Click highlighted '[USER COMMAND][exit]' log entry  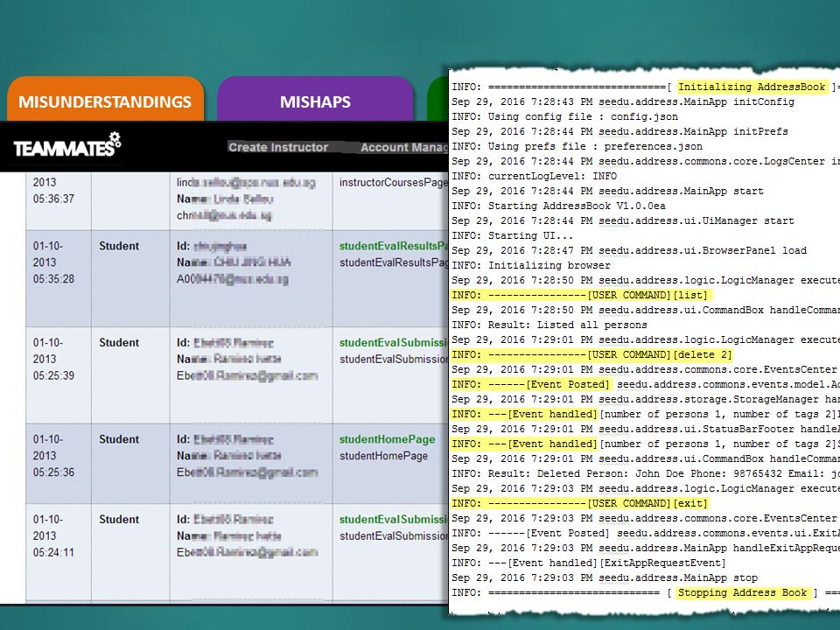[579, 504]
